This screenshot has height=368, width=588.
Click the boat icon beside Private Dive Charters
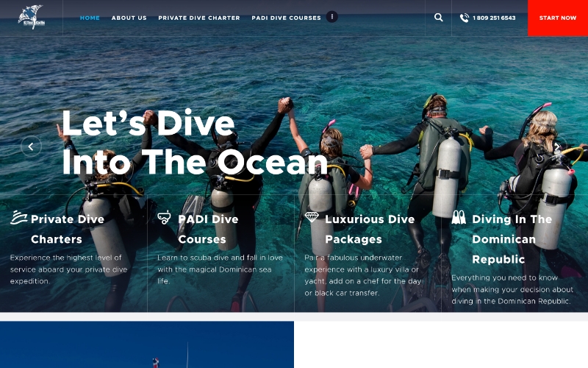(18, 218)
